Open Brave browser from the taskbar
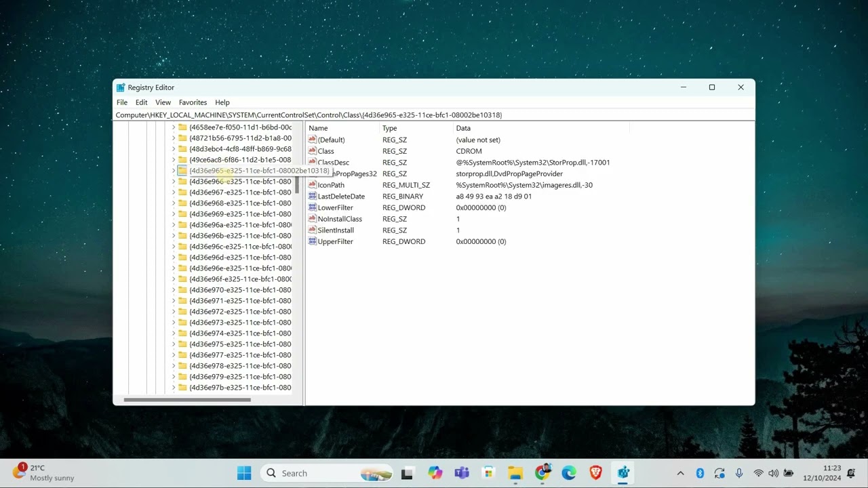This screenshot has height=488, width=868. pos(596,473)
